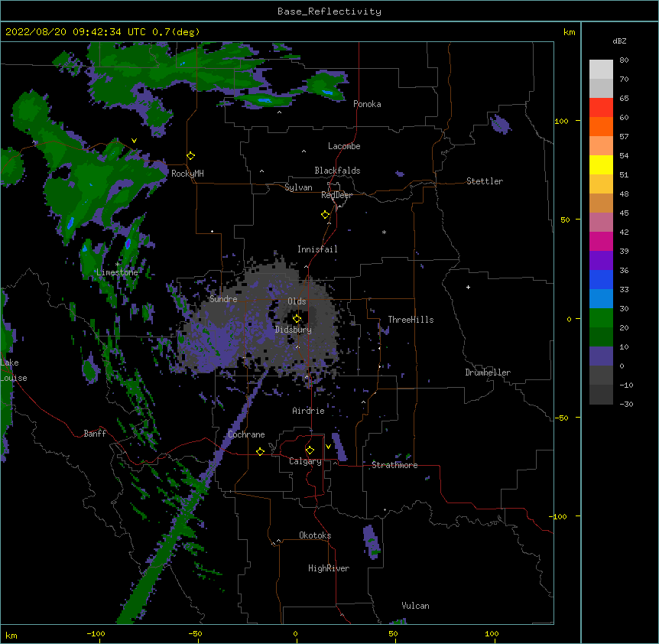Pick the purple 36 dBZ legend swatch

pos(601,260)
